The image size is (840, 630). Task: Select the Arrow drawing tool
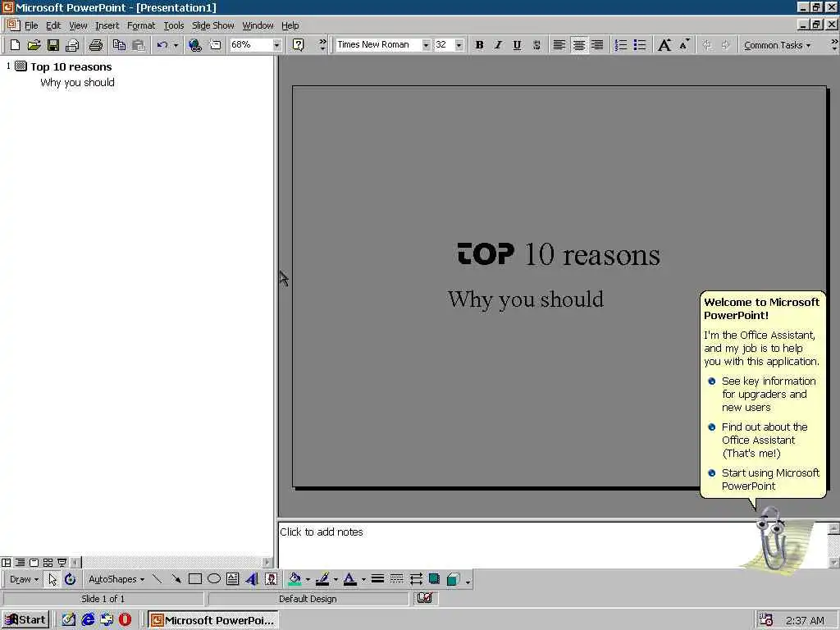click(176, 579)
